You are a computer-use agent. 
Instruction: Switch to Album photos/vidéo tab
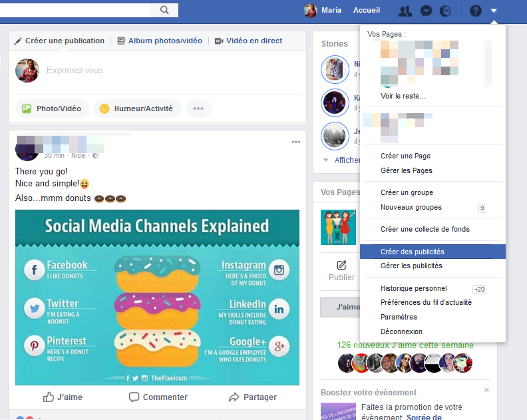click(160, 41)
